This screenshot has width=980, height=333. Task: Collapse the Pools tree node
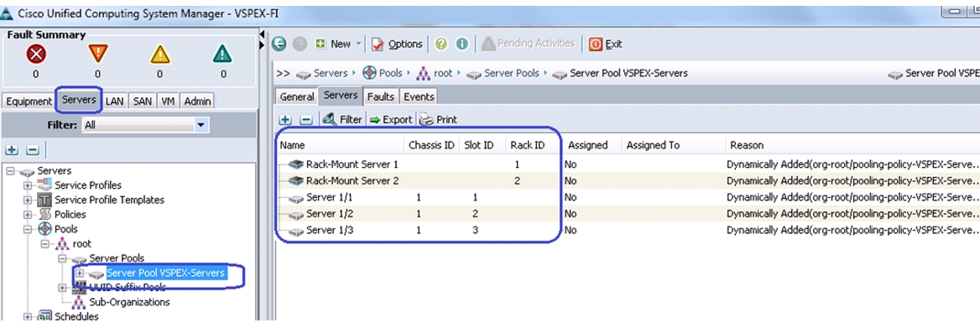tap(28, 229)
